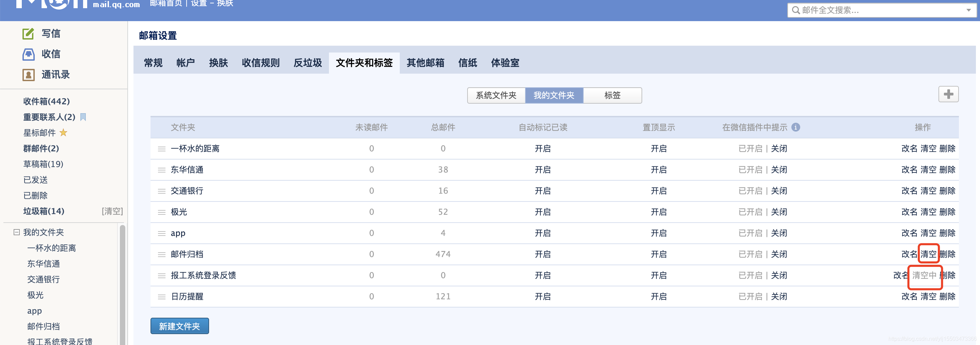Open 收件箱(442) in the sidebar
This screenshot has width=980, height=345.
click(x=46, y=101)
